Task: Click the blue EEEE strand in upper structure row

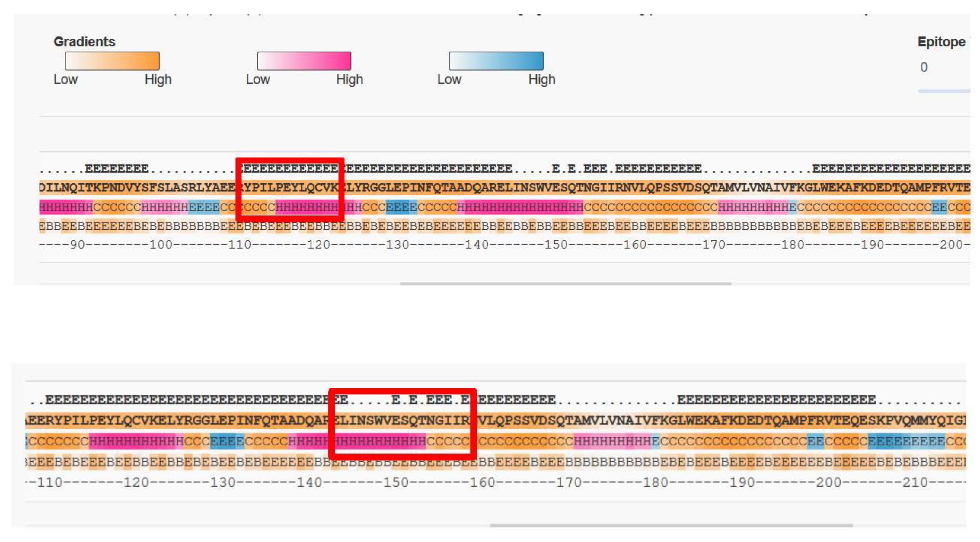Action: click(401, 207)
